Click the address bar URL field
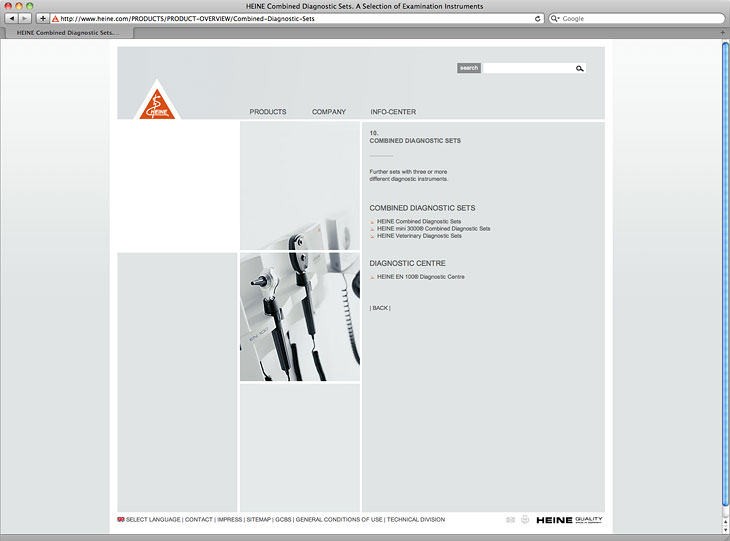Image resolution: width=730 pixels, height=541 pixels. (297, 19)
